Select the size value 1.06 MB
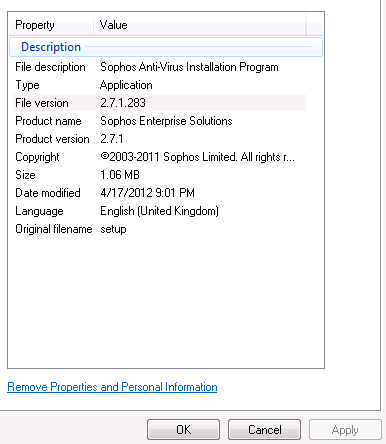The height and width of the screenshot is (444, 386). [120, 175]
